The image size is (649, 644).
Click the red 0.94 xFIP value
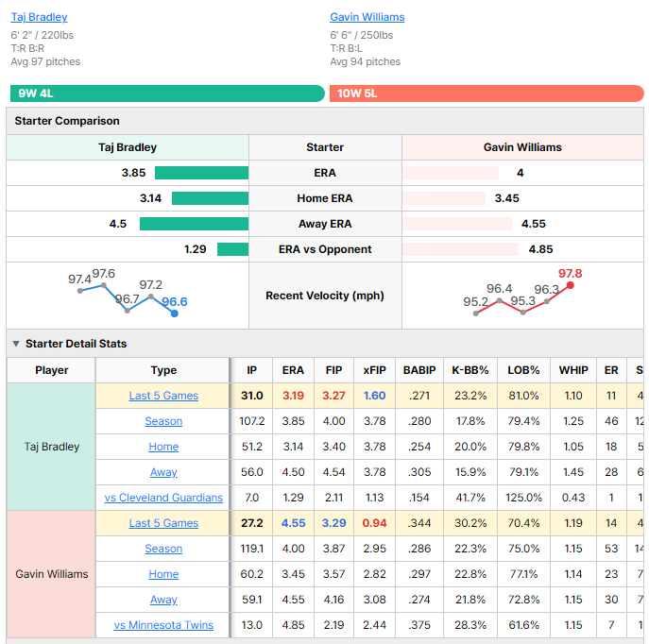(x=375, y=523)
